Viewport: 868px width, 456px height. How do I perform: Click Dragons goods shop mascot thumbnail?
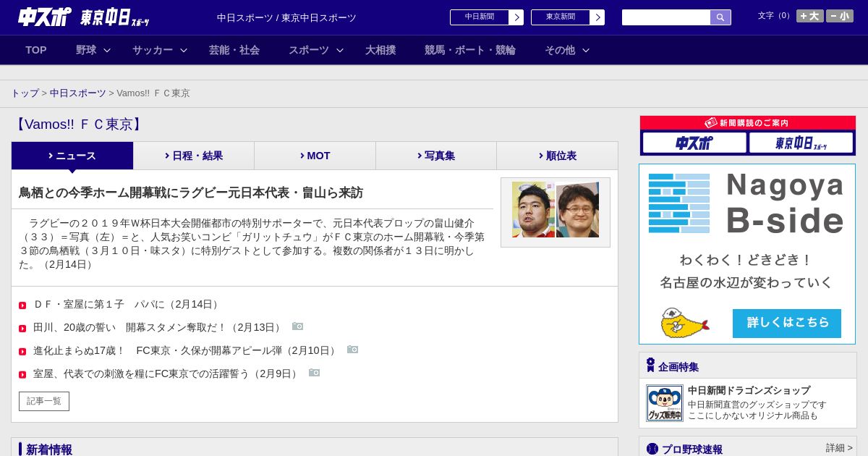(x=665, y=403)
